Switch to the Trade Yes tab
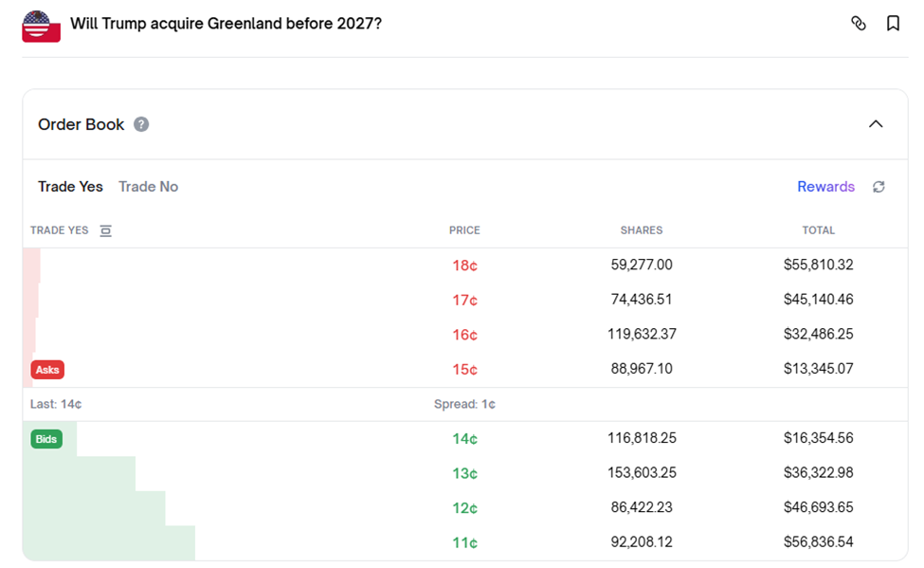This screenshot has width=924, height=568. point(70,187)
